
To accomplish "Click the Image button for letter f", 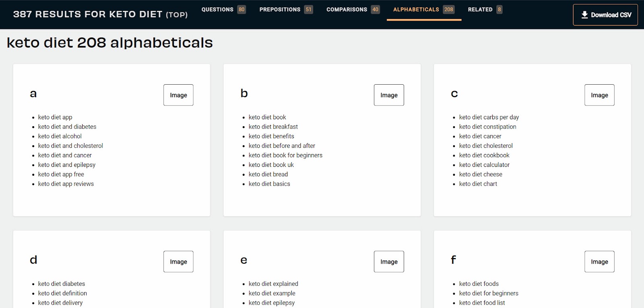I will (599, 262).
